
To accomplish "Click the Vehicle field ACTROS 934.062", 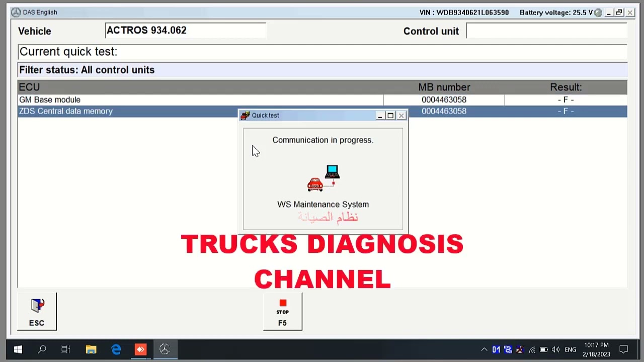I will [x=185, y=31].
